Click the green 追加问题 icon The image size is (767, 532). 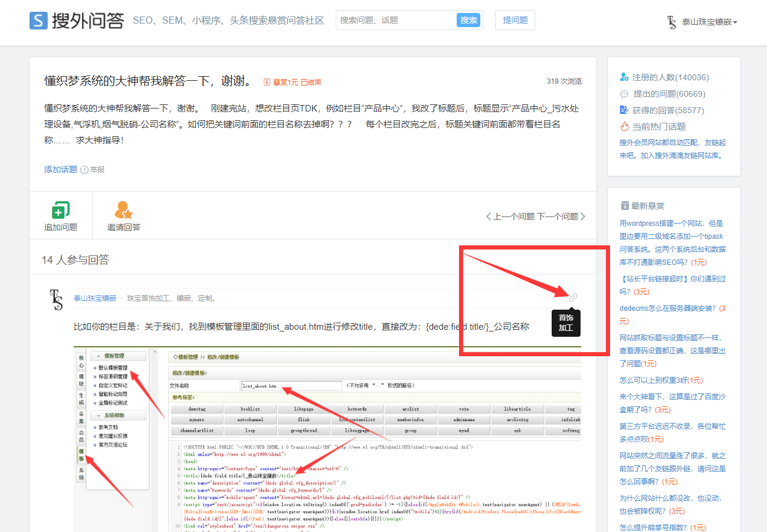click(61, 209)
